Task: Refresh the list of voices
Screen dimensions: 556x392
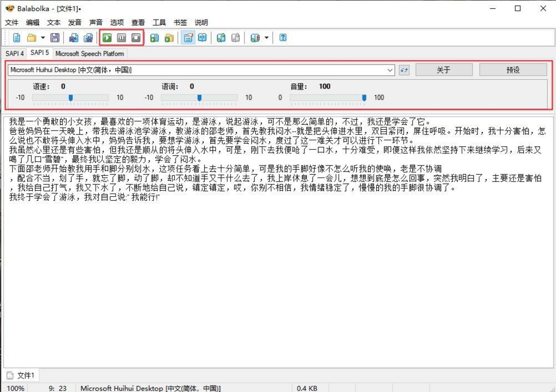Action: (x=404, y=70)
